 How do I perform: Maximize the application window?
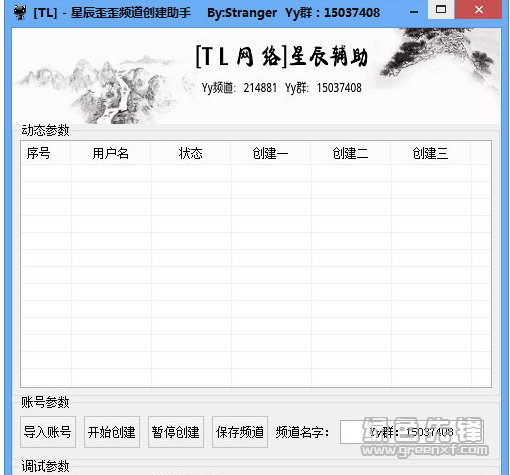click(x=441, y=10)
